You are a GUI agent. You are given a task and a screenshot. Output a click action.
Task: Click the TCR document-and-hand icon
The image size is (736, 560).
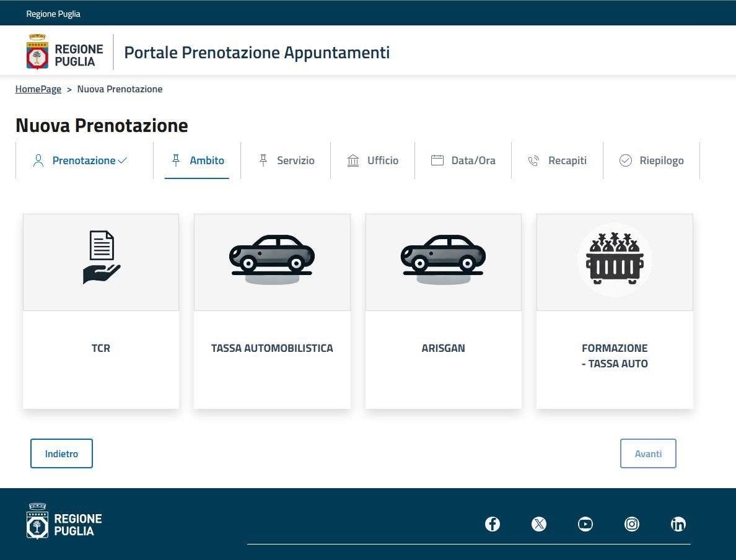click(x=101, y=258)
